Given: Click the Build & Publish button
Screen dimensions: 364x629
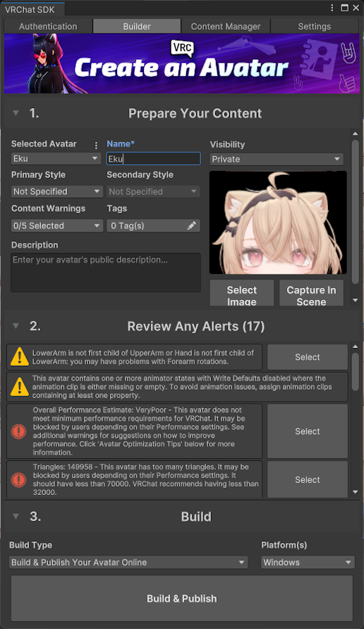Looking at the screenshot, I should point(182,599).
